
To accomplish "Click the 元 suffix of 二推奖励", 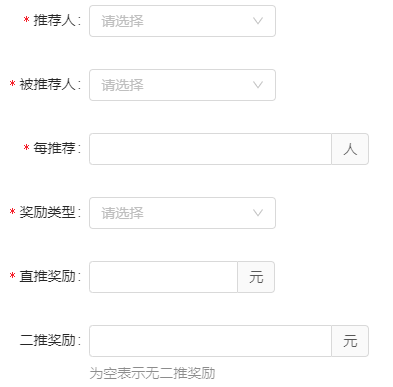I will pos(350,341).
